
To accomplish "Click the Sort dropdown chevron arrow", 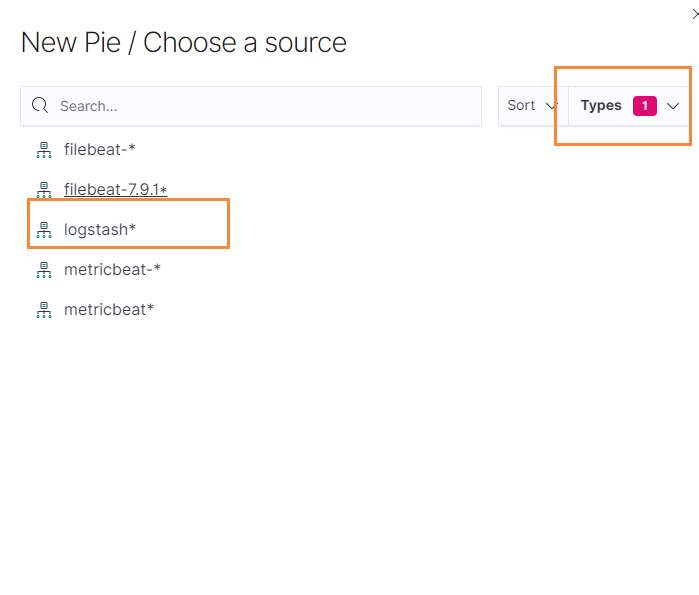I will 551,106.
